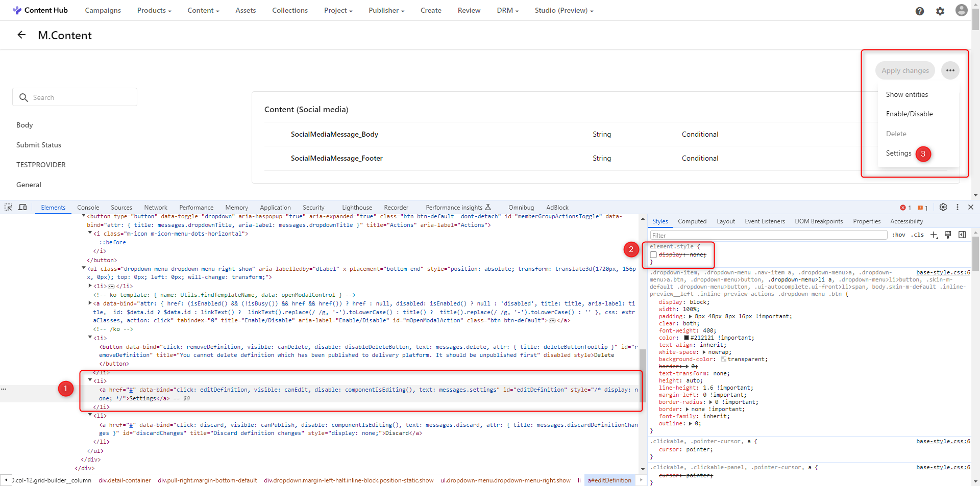The height and width of the screenshot is (486, 980).
Task: Toggle the DevTools device toolbar icon
Action: (x=22, y=207)
